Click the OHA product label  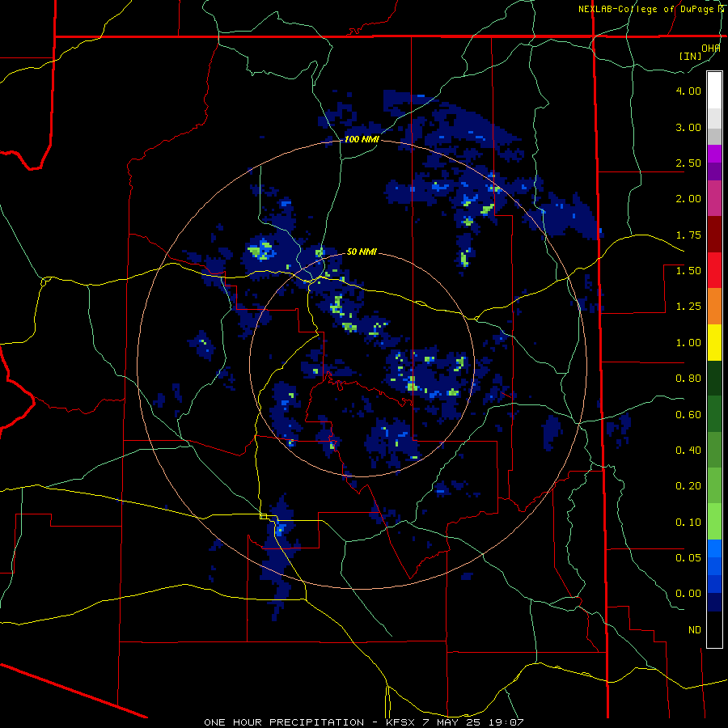point(711,48)
